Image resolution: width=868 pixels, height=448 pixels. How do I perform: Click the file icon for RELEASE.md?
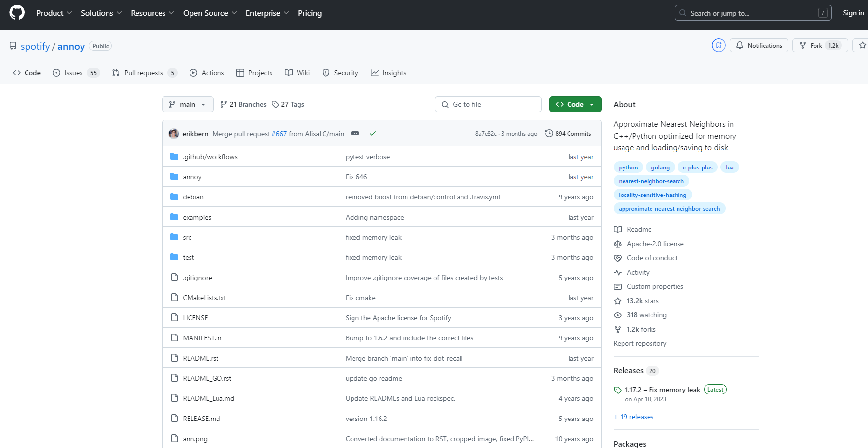pos(174,418)
